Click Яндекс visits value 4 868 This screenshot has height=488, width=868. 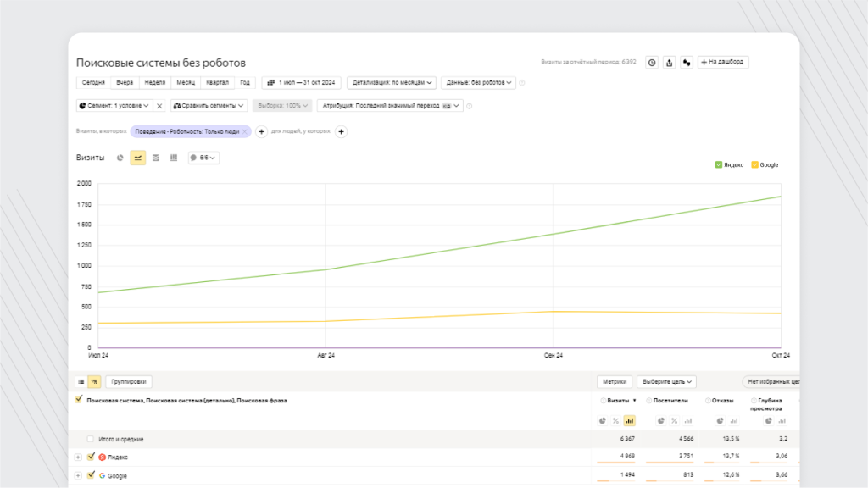point(627,457)
